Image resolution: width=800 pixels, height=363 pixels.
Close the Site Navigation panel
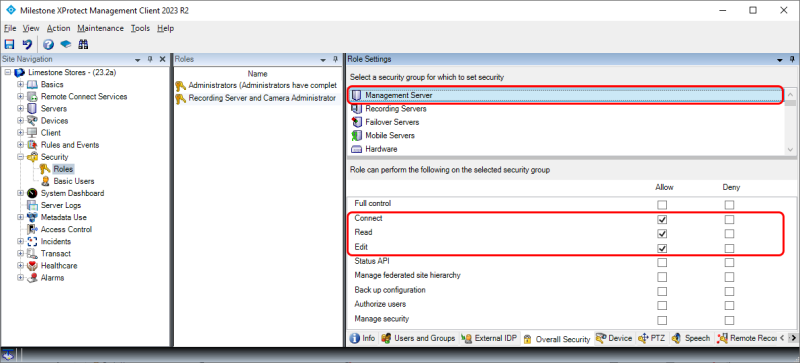pyautogui.click(x=163, y=60)
